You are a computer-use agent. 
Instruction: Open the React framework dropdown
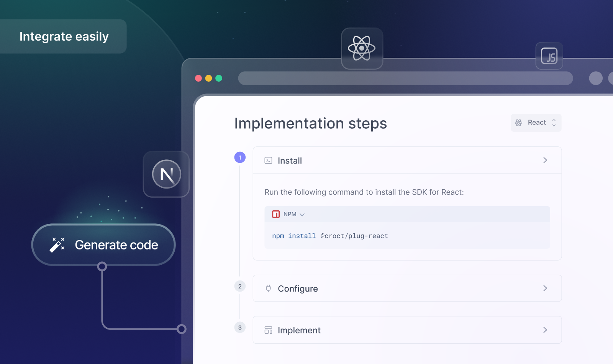pyautogui.click(x=536, y=123)
